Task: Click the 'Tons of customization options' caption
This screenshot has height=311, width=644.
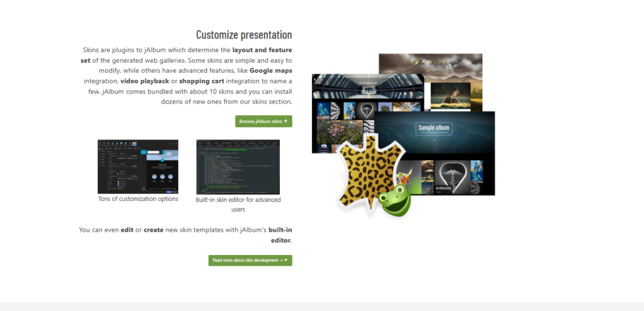Action: 138,199
